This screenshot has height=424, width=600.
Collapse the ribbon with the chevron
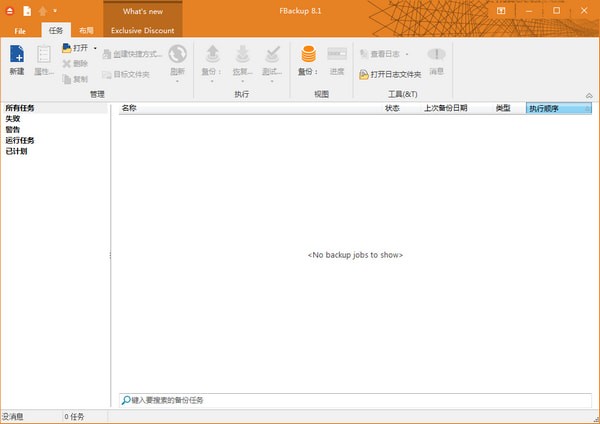tap(589, 95)
